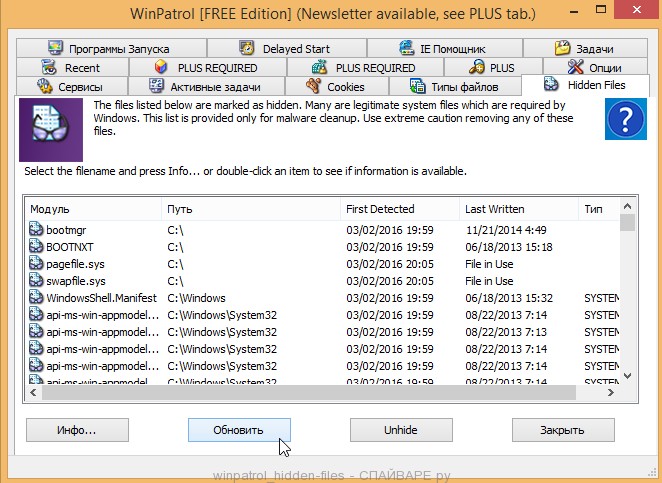Select the '06/18/2013 15:32' cell
Viewport: 662px width, 483px height.
coord(509,298)
